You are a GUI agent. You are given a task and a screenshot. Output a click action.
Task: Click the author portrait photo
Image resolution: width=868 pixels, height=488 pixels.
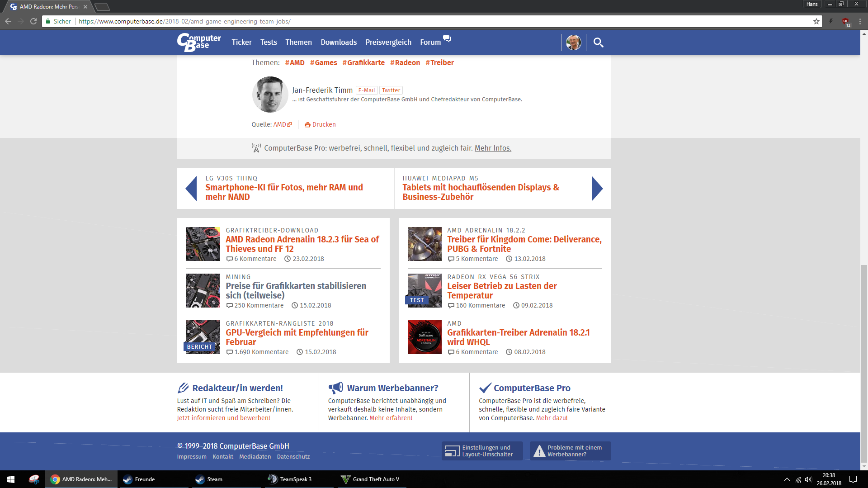click(x=270, y=95)
